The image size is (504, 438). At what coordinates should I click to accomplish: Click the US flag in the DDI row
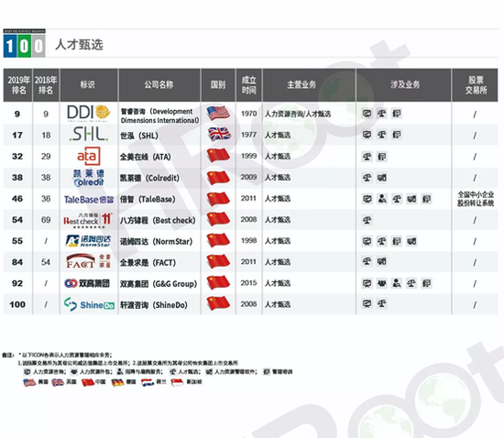(218, 113)
